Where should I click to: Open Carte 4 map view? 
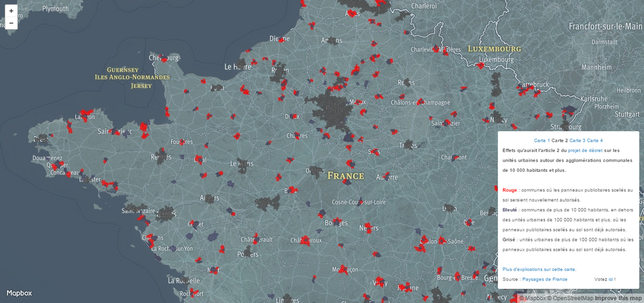pyautogui.click(x=594, y=140)
